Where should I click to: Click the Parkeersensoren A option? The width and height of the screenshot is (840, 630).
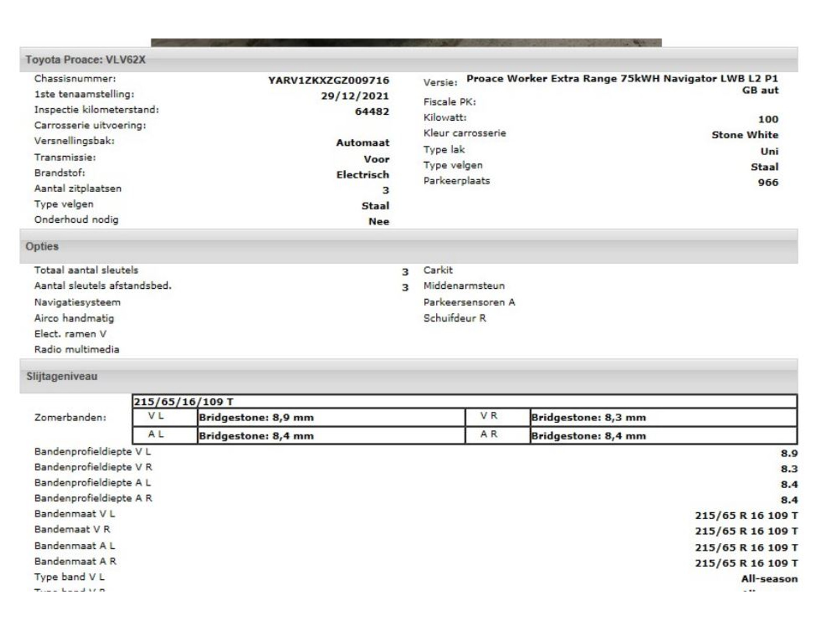pos(469,302)
